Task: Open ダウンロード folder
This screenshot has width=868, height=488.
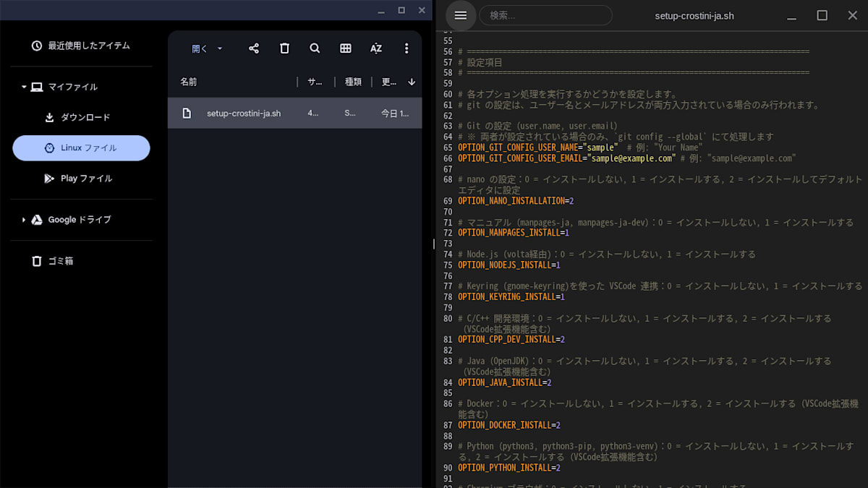Action: point(81,117)
